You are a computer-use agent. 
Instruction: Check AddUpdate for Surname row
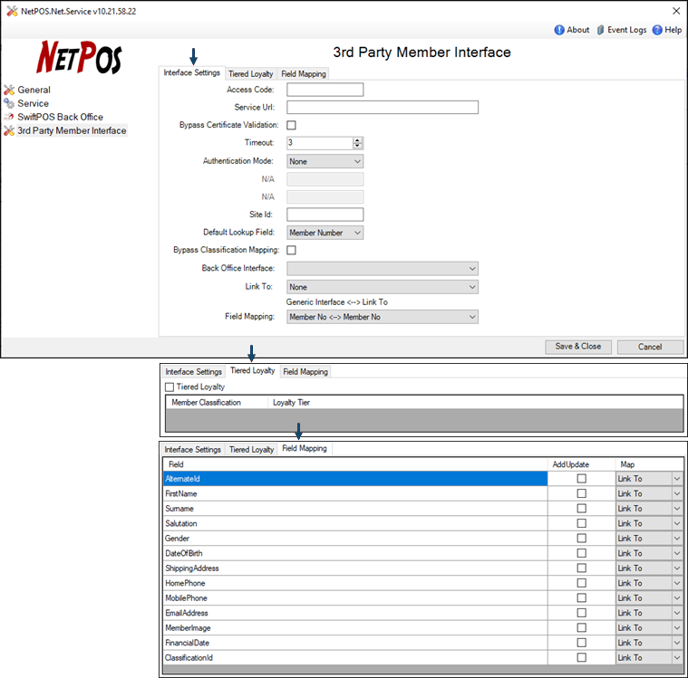581,509
